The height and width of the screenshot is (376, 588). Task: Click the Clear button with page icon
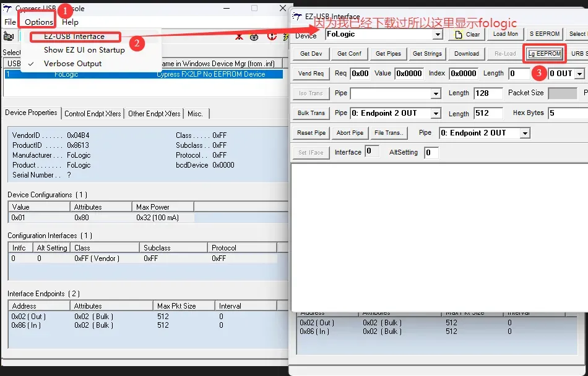click(x=467, y=34)
